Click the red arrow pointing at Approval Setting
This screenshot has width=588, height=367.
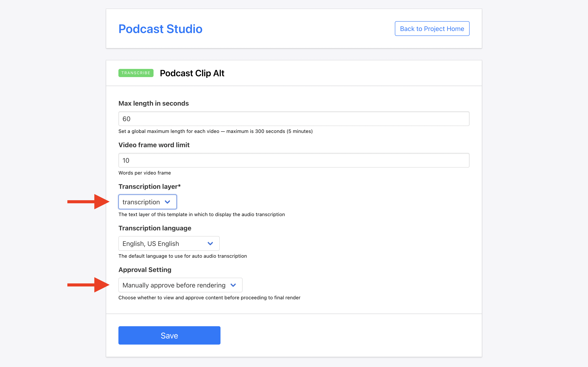click(x=88, y=285)
